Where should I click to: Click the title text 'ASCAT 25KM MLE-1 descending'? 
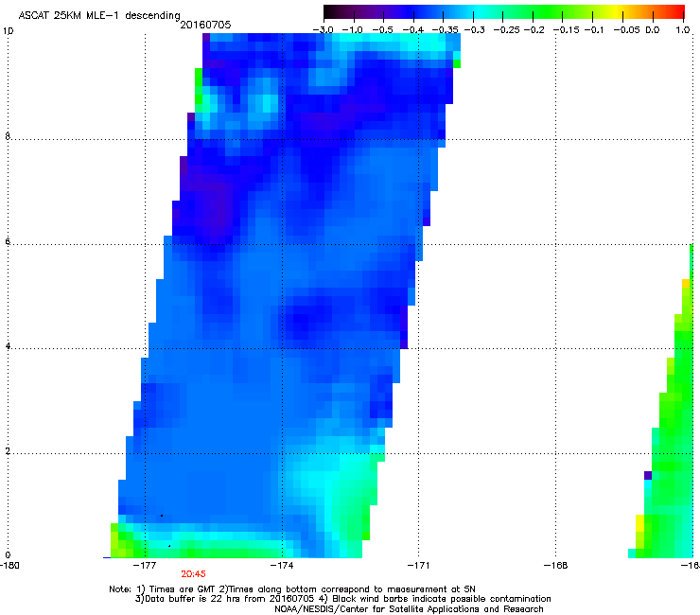click(x=99, y=15)
